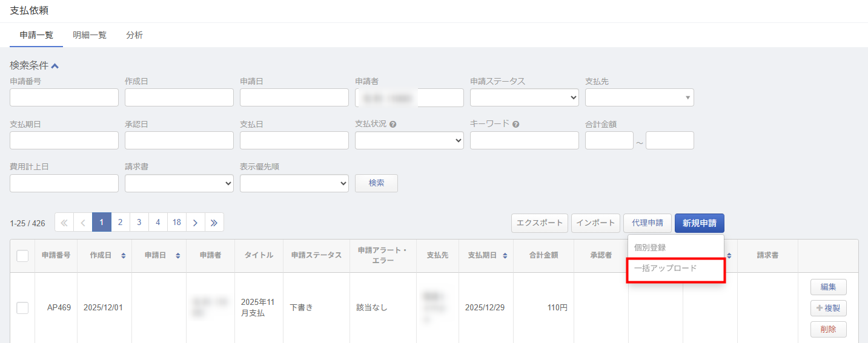Click the 複製 button for AP469
868x343 pixels.
click(x=828, y=308)
